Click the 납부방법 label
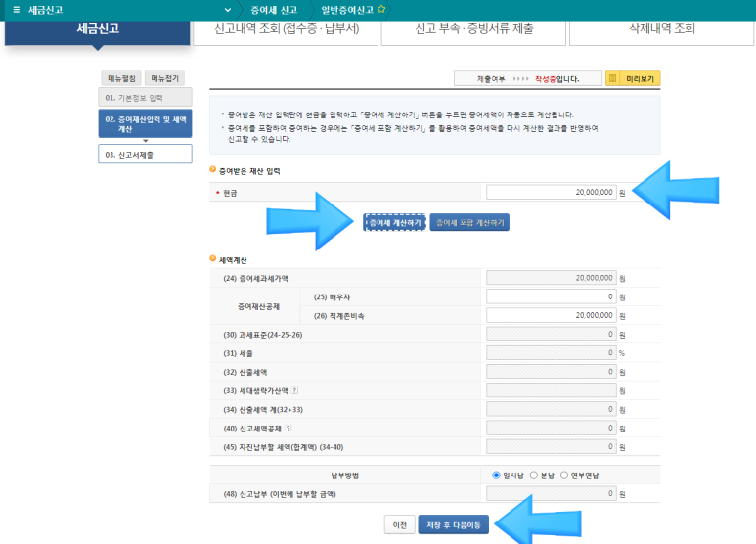Image resolution: width=756 pixels, height=544 pixels. click(344, 476)
